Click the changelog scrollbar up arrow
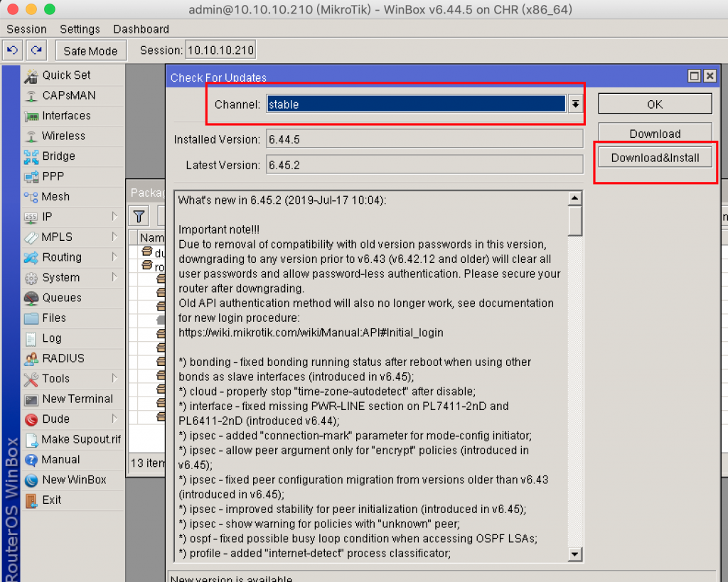Image resolution: width=728 pixels, height=582 pixels. tap(574, 198)
